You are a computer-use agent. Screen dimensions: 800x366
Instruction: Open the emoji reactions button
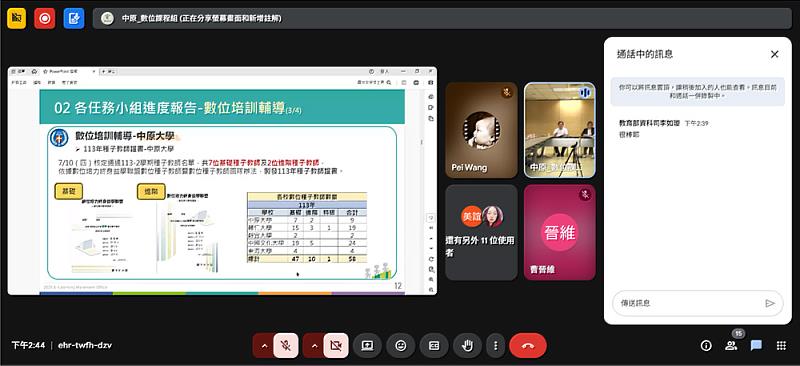(x=401, y=346)
